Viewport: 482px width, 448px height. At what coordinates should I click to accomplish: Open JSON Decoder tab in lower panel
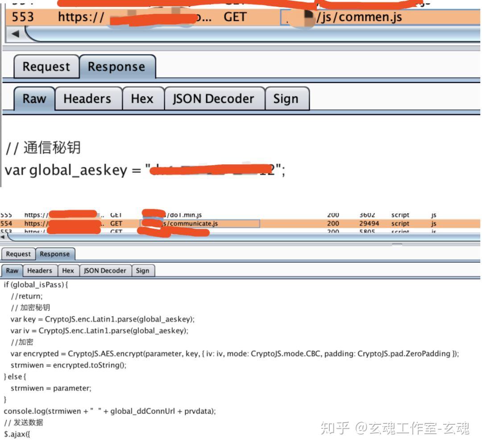105,271
